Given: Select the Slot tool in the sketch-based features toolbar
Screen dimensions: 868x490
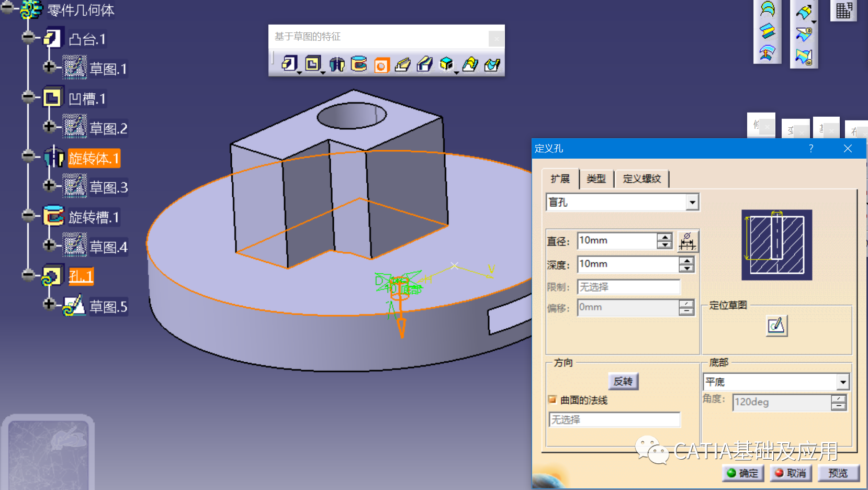Looking at the screenshot, I should point(425,64).
